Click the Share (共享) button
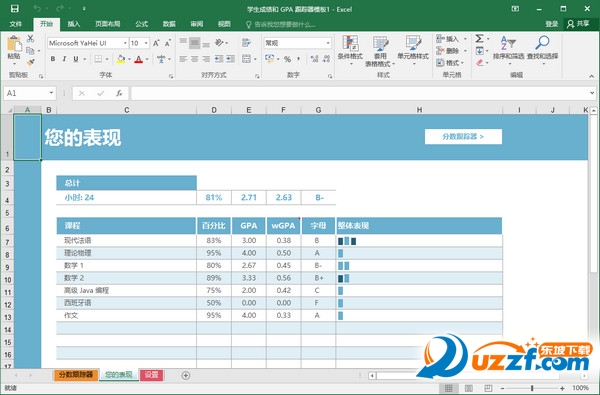The image size is (600, 395). 579,24
